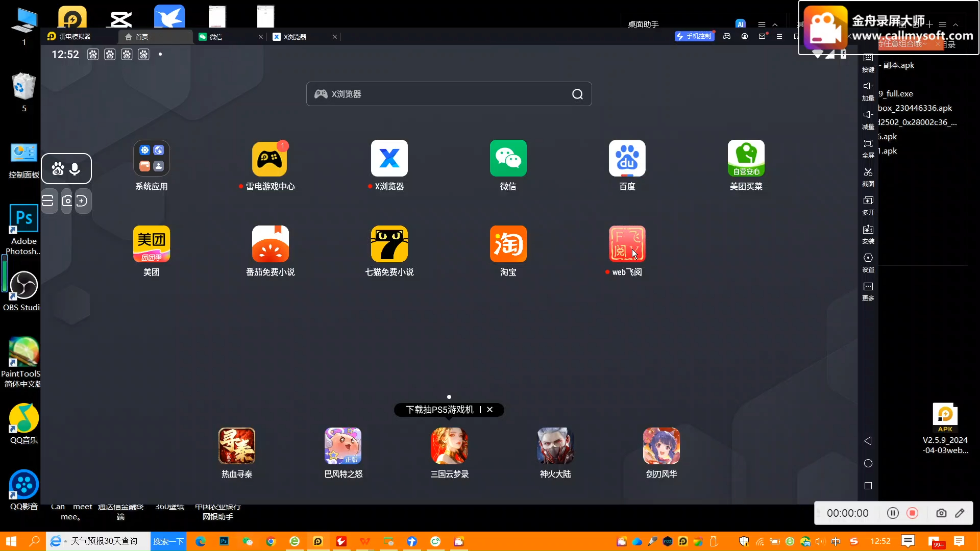Open 七猫免费小说 app
Screen dimensions: 980x551
[x=389, y=244]
